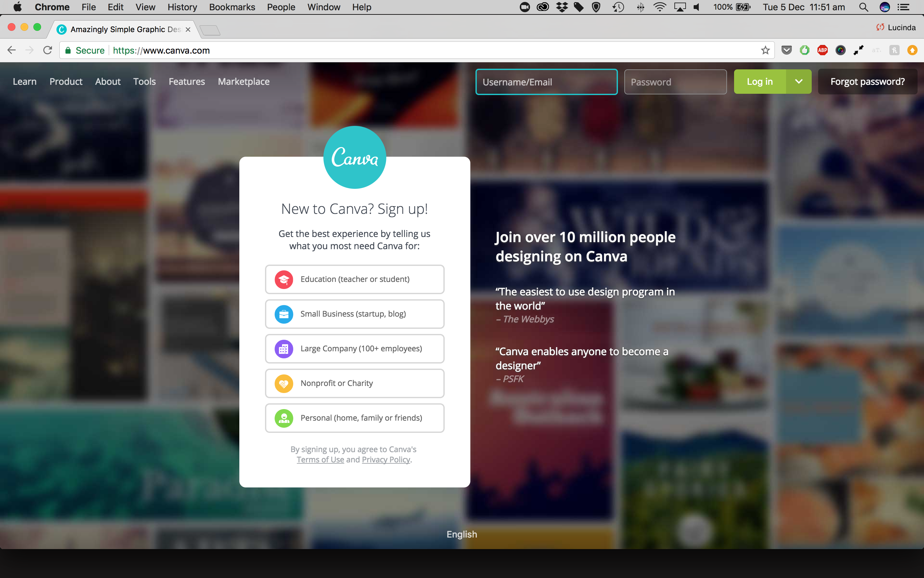The image size is (924, 578).
Task: Open the Marketplace navigation menu
Action: point(244,82)
